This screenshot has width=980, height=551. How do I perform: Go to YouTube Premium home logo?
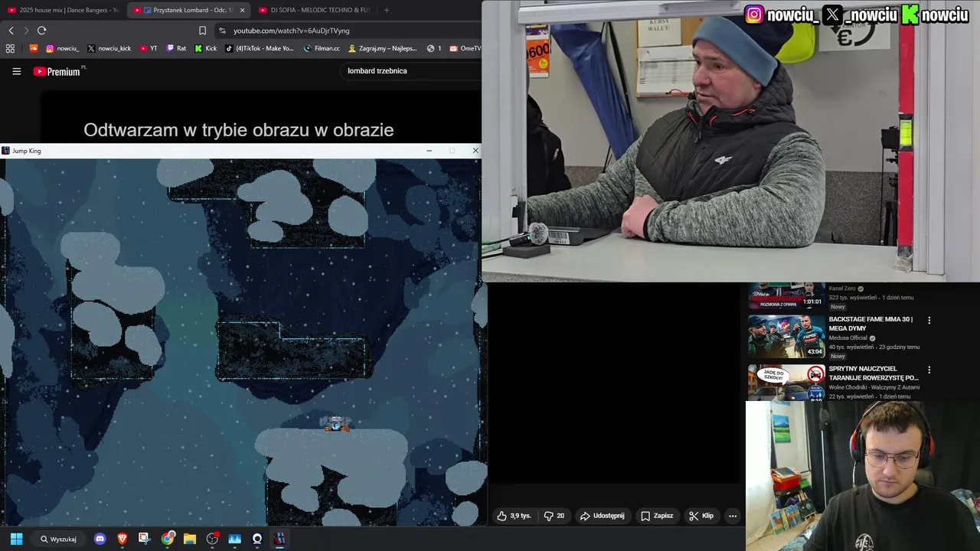(57, 71)
